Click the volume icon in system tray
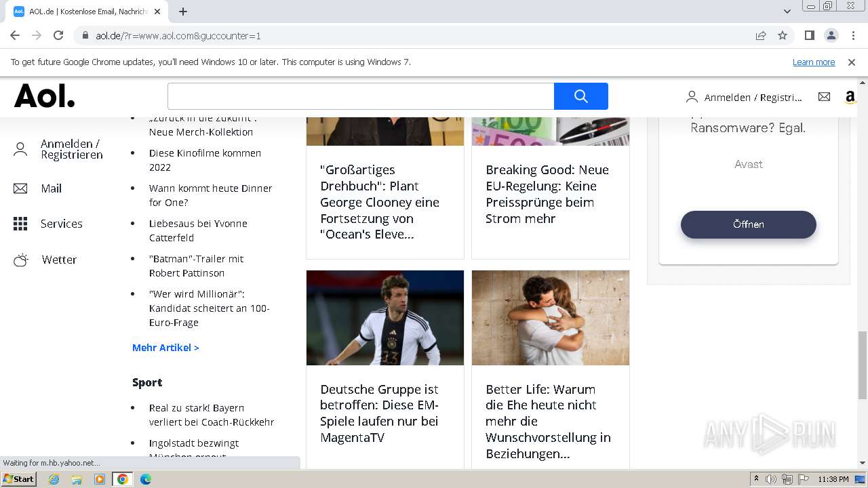This screenshot has height=488, width=868. point(771,479)
